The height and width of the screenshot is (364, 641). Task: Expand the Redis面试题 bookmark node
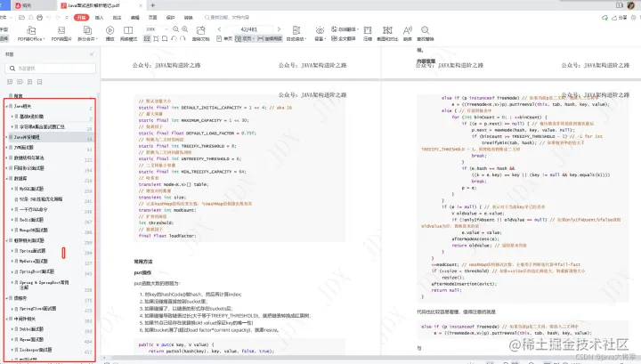(x=12, y=220)
